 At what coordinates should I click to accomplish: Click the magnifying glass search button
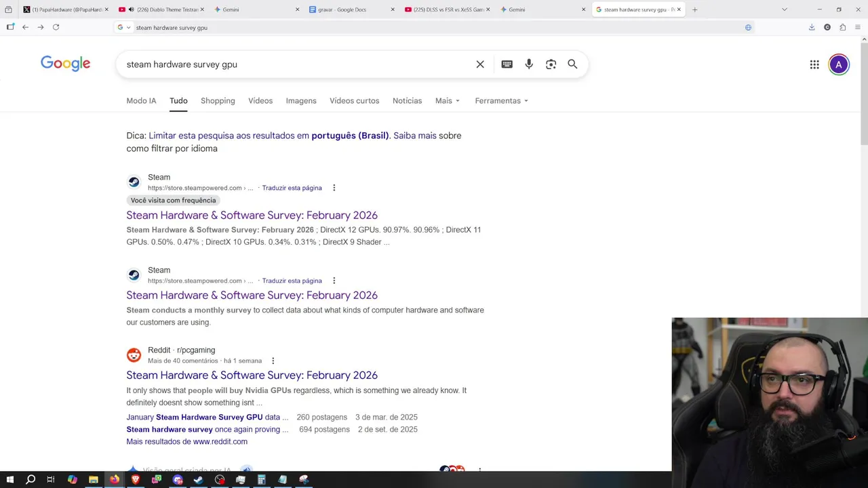pos(572,64)
